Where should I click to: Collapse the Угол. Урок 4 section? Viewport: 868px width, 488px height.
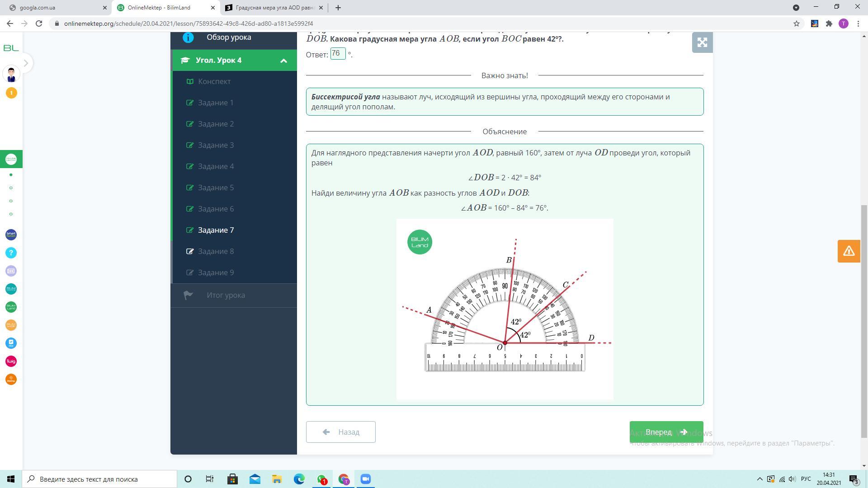235,60
